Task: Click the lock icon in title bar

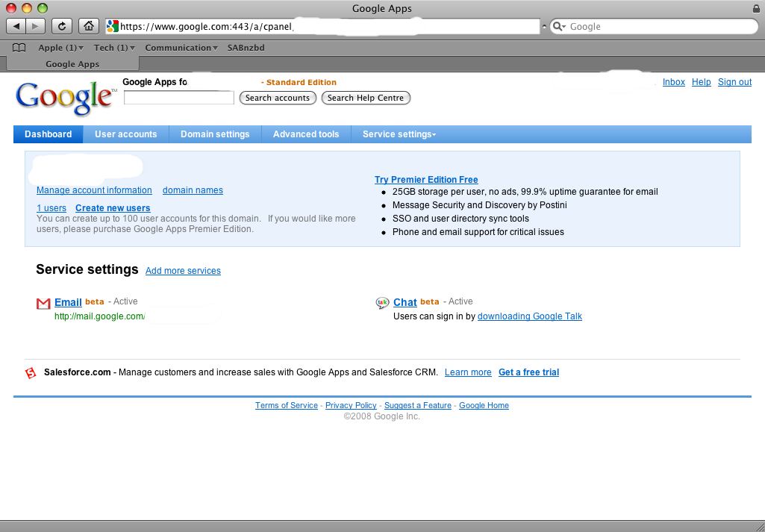Action: pyautogui.click(x=756, y=8)
